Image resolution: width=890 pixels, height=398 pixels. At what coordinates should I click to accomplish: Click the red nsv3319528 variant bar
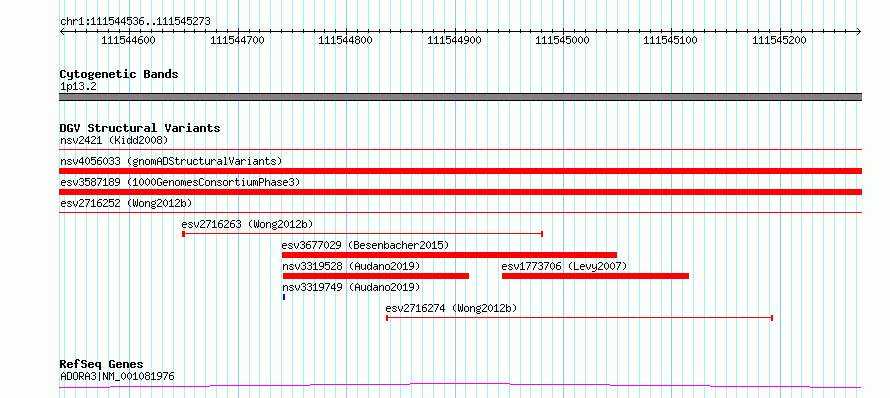coord(376,276)
